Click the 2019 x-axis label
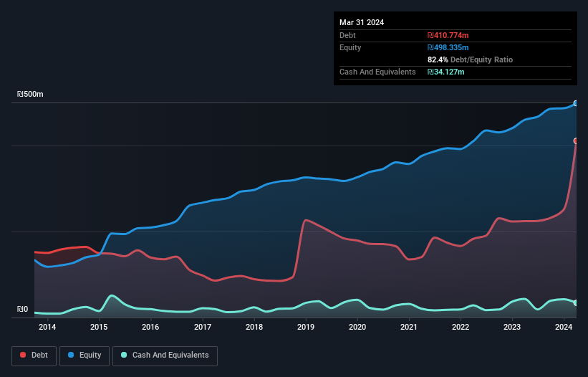 [306, 327]
